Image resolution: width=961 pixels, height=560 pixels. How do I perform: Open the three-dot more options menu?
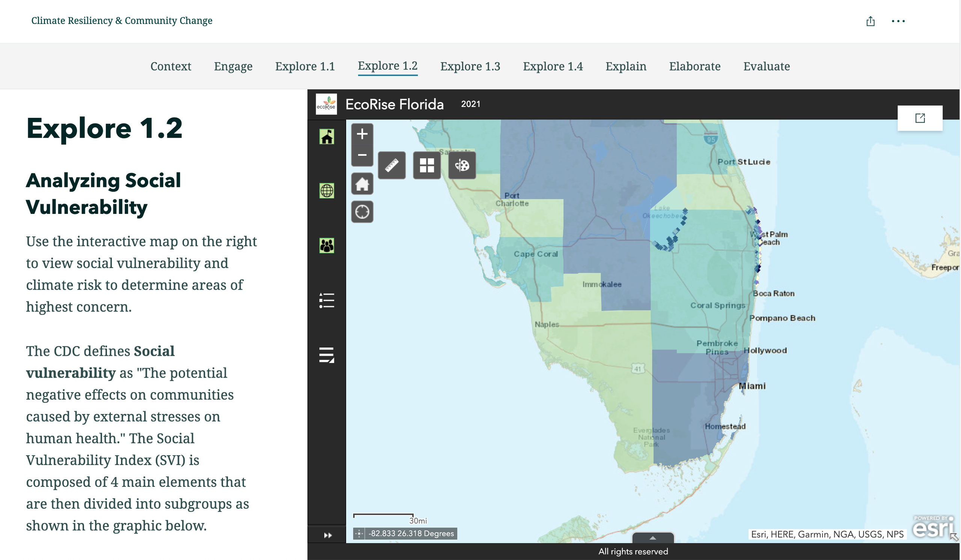pos(898,21)
